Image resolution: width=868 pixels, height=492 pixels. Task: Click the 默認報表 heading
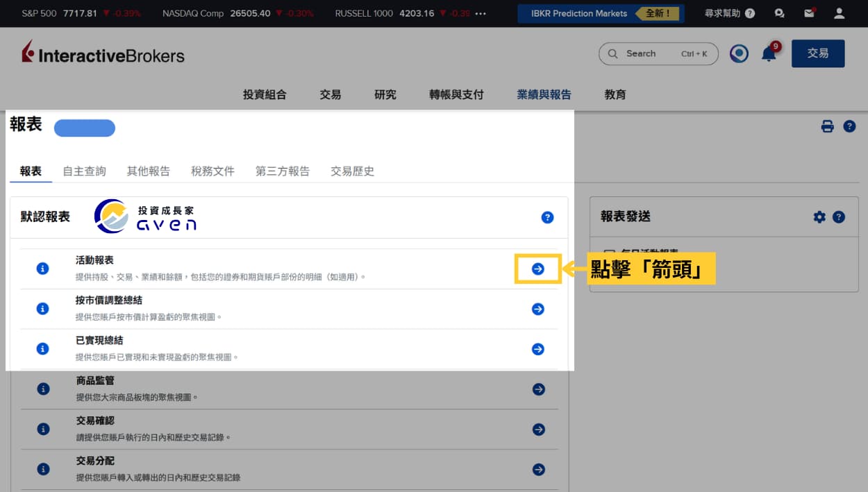[45, 217]
